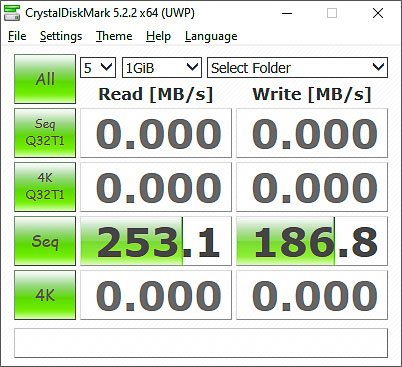
Task: Expand the 1GiB test size dropdown
Action: click(162, 68)
